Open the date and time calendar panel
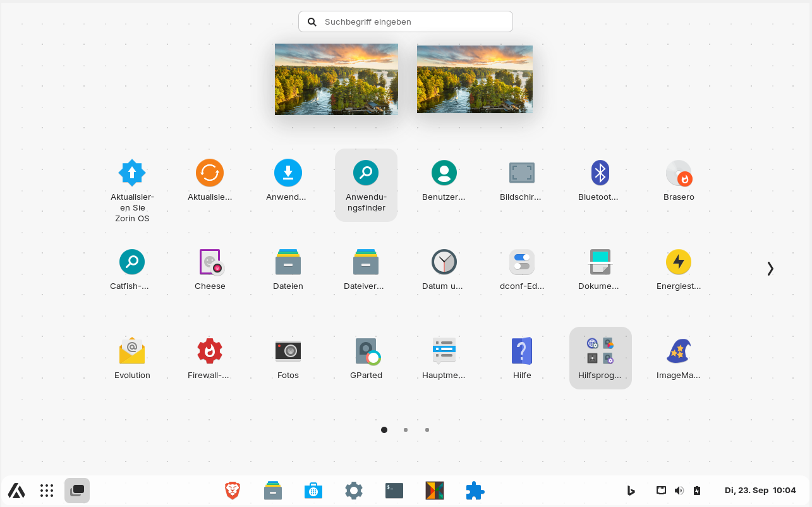The width and height of the screenshot is (812, 507). coord(760,491)
